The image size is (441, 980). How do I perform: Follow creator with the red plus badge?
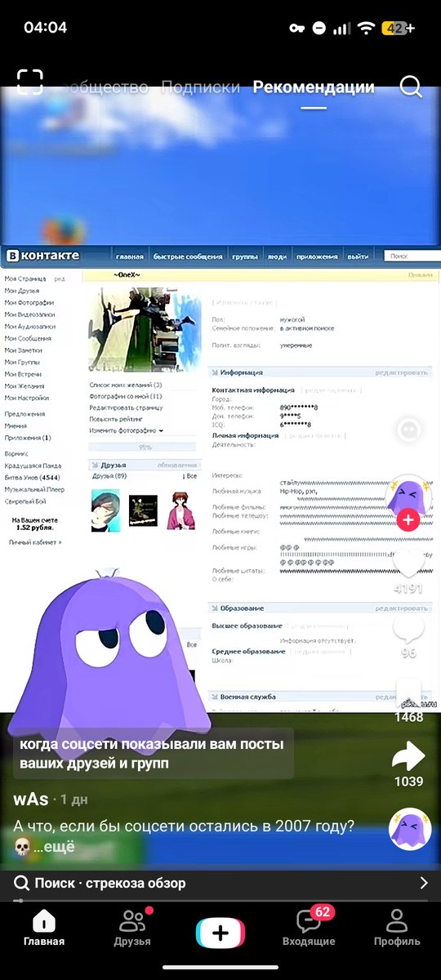pyautogui.click(x=408, y=519)
